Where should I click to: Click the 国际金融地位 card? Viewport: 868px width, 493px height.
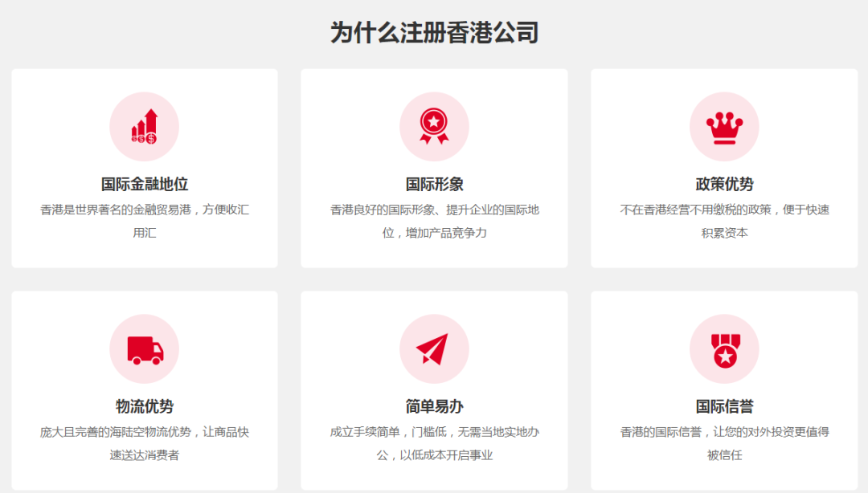click(x=144, y=167)
